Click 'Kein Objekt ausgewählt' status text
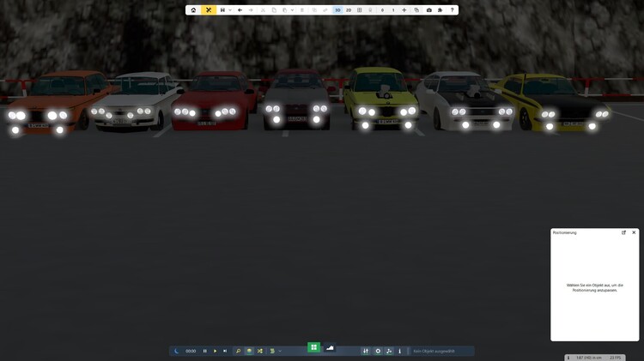The image size is (644, 361). (x=434, y=352)
